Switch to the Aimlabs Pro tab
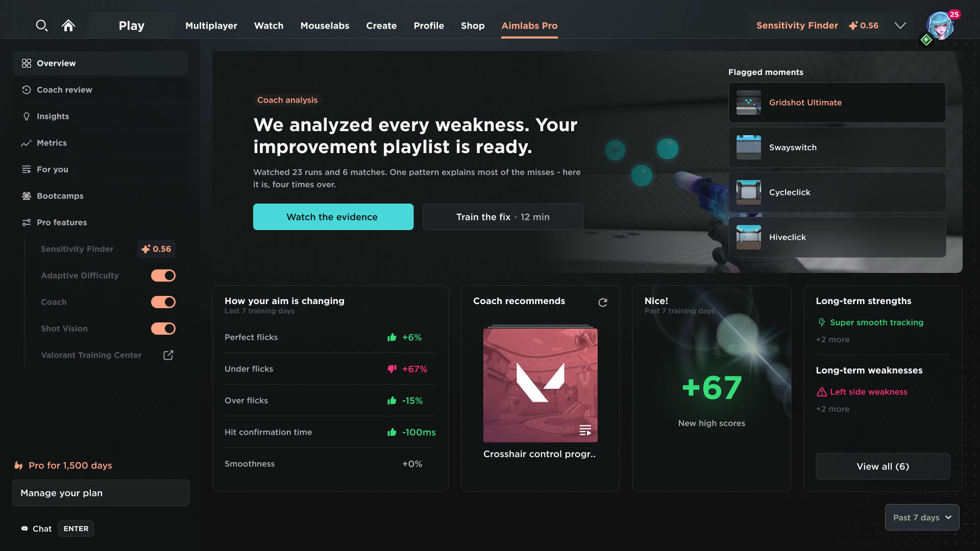This screenshot has width=980, height=551. [529, 26]
